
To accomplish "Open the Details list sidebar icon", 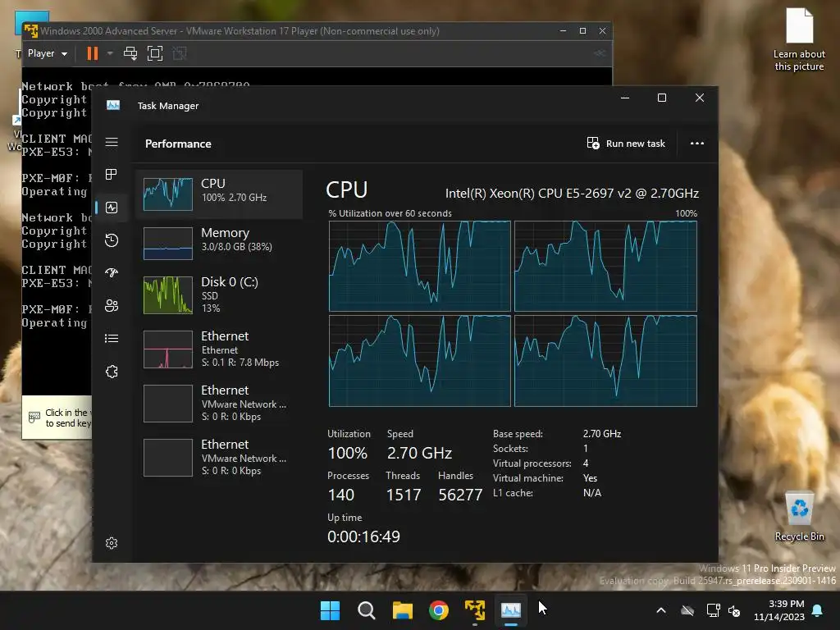I will tap(112, 338).
